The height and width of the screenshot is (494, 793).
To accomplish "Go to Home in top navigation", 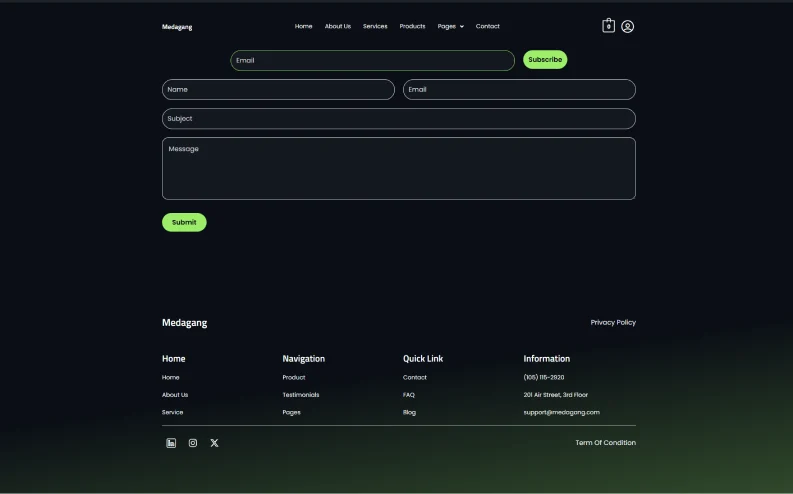I will 303,26.
